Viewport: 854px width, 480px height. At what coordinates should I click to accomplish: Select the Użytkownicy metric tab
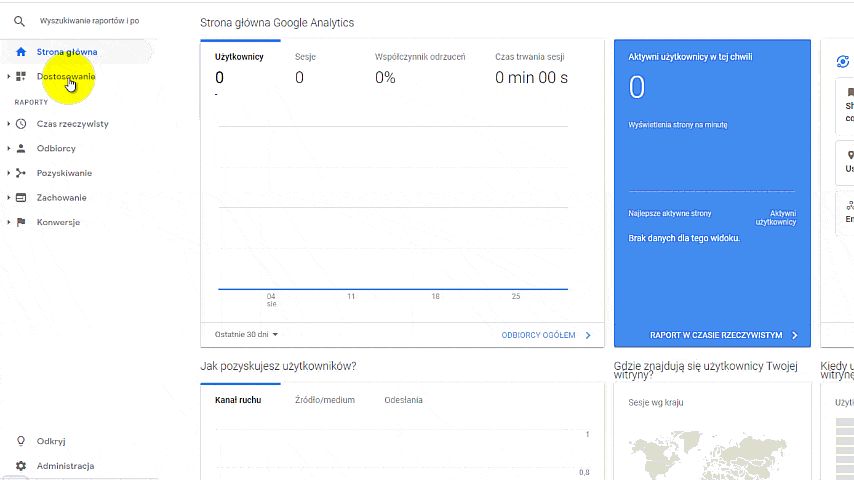[239, 68]
